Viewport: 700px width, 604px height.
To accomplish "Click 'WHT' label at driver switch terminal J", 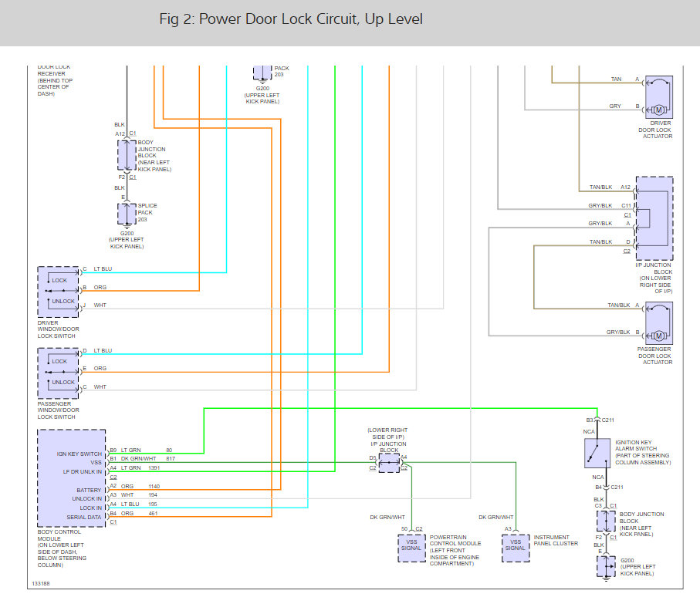I will pyautogui.click(x=100, y=305).
